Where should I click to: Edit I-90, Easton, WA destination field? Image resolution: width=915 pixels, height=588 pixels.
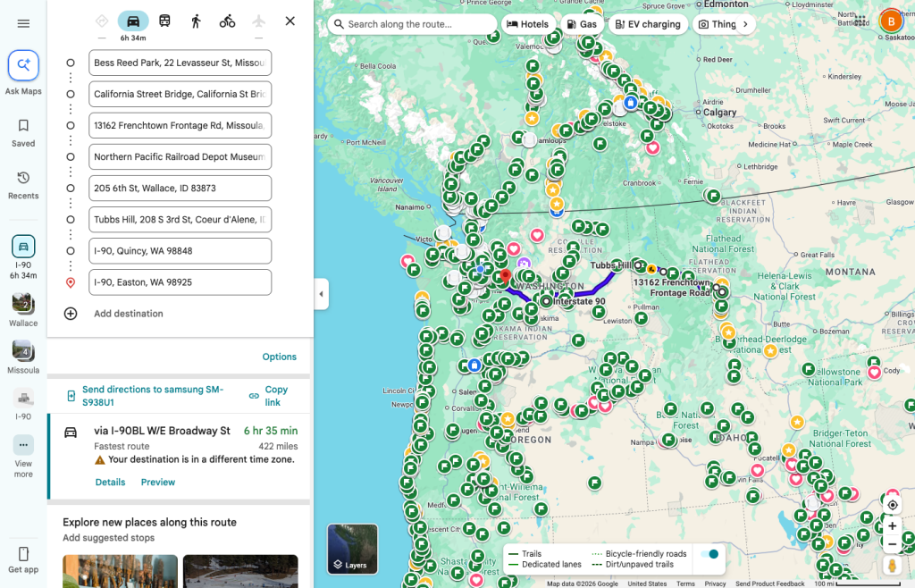coord(180,282)
